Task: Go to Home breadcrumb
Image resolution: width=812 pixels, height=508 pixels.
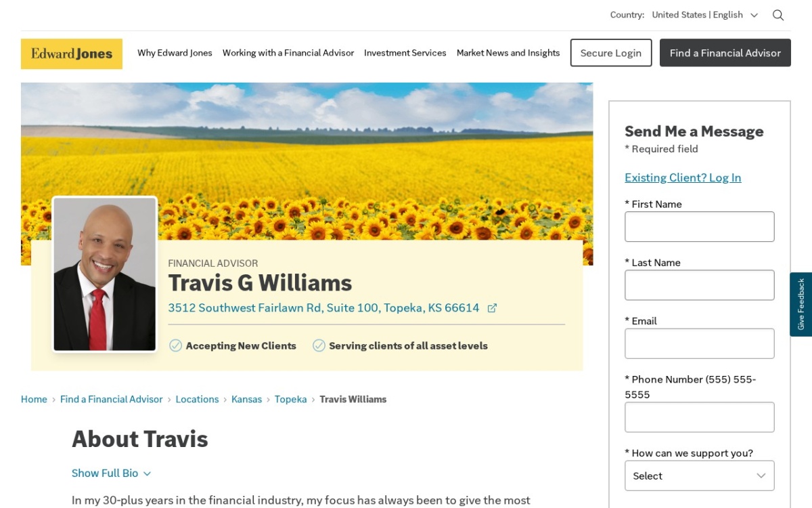Action: coord(34,400)
